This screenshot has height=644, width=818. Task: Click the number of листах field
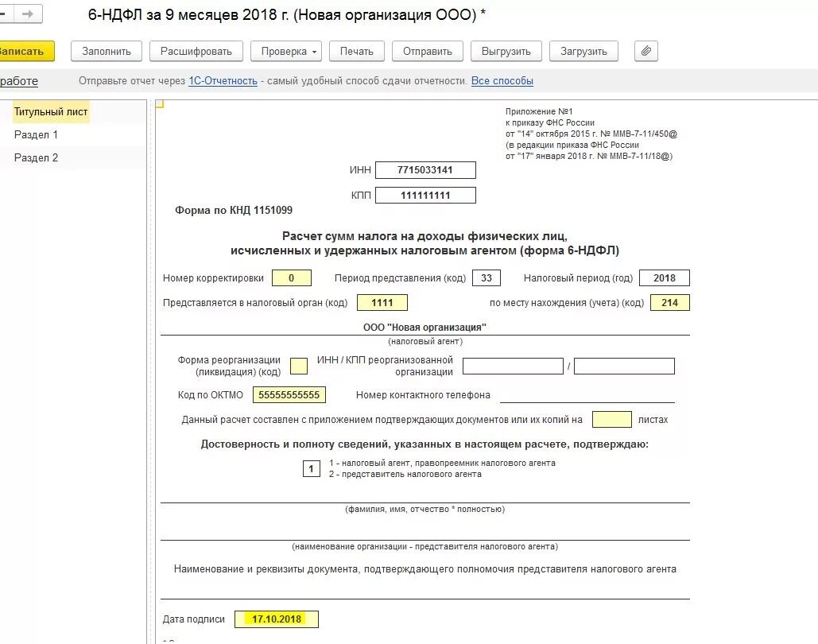coord(612,420)
